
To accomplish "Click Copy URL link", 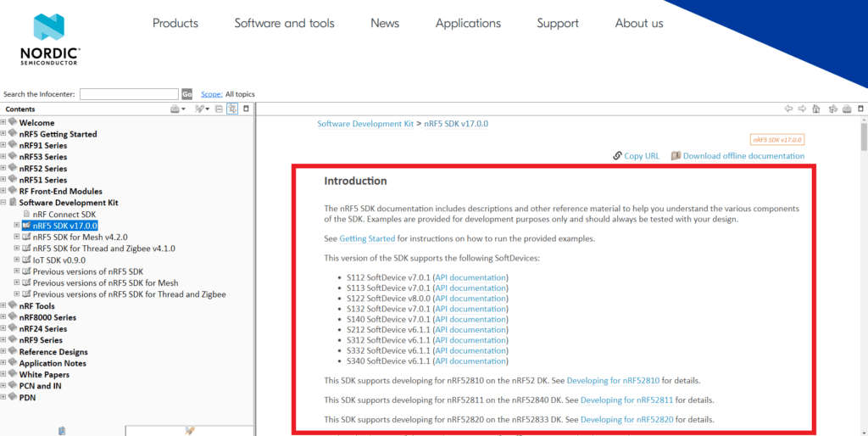I will point(642,156).
